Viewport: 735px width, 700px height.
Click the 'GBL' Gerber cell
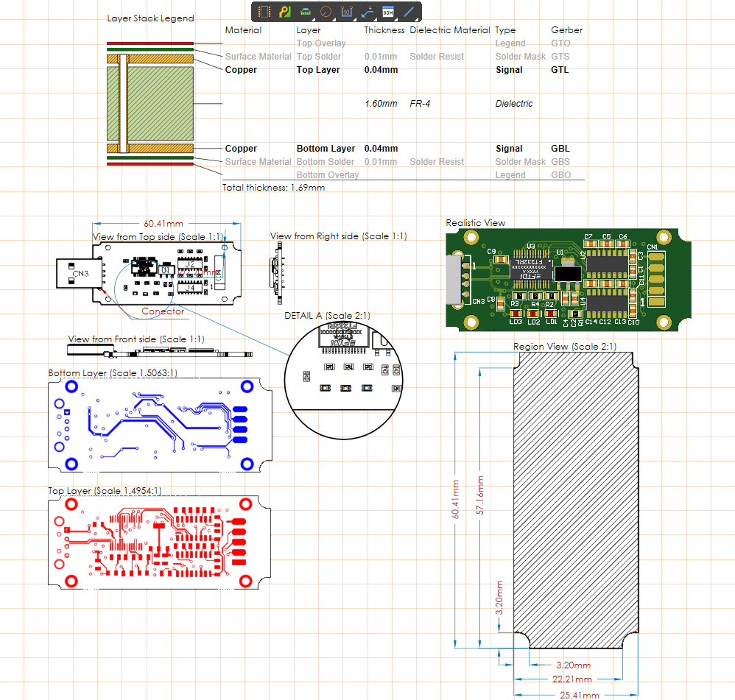coord(560,149)
